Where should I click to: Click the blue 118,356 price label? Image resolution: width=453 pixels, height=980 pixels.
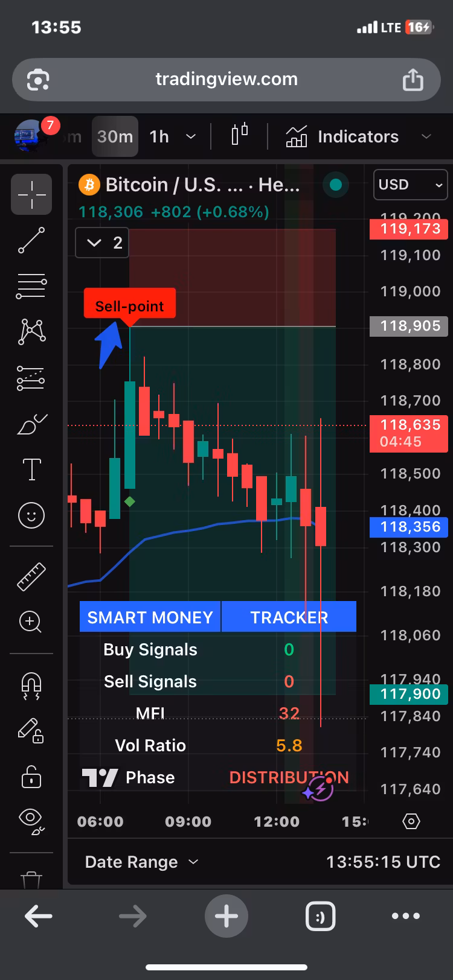[408, 527]
